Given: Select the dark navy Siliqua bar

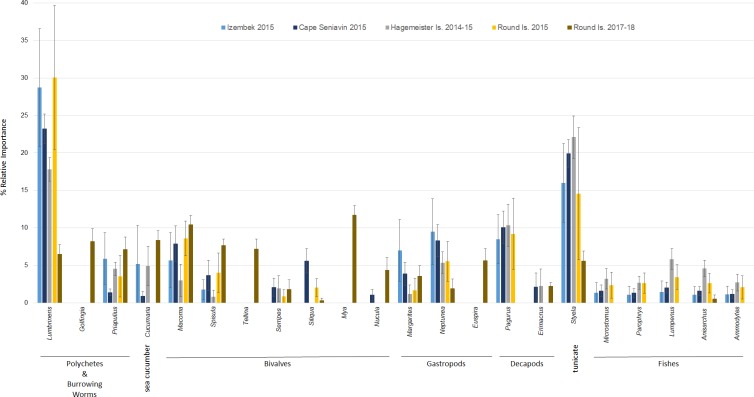Looking at the screenshot, I should click(x=306, y=282).
